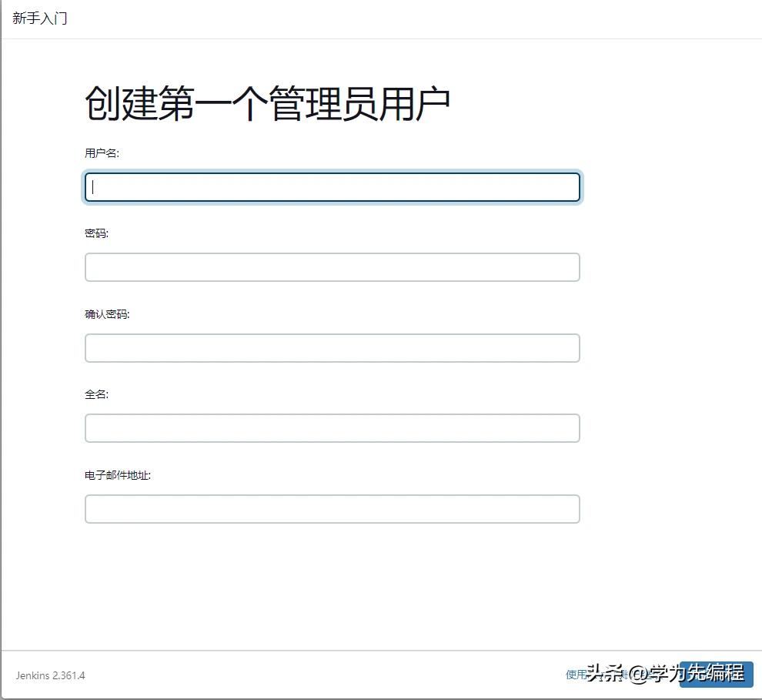Click the Jenkins 2.361.4 version text
Screen dimensions: 762x700
[50, 675]
